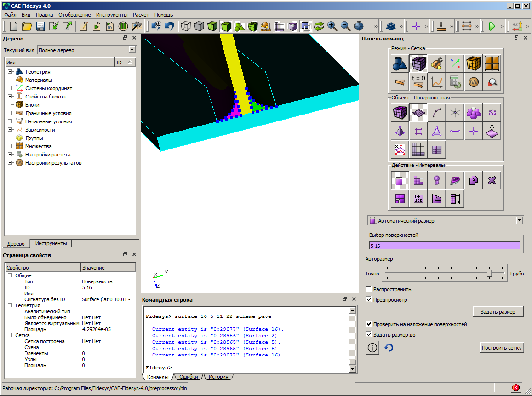Screen dimensions: 532x396
Task: Expand the Свойства блоков tree node
Action: (x=10, y=97)
